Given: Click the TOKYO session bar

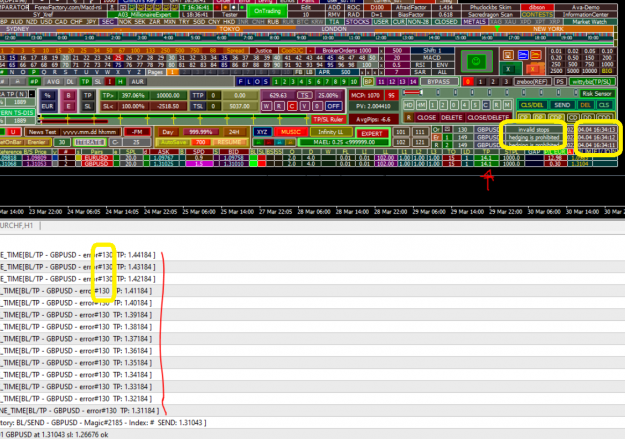Looking at the screenshot, I should (x=230, y=29).
